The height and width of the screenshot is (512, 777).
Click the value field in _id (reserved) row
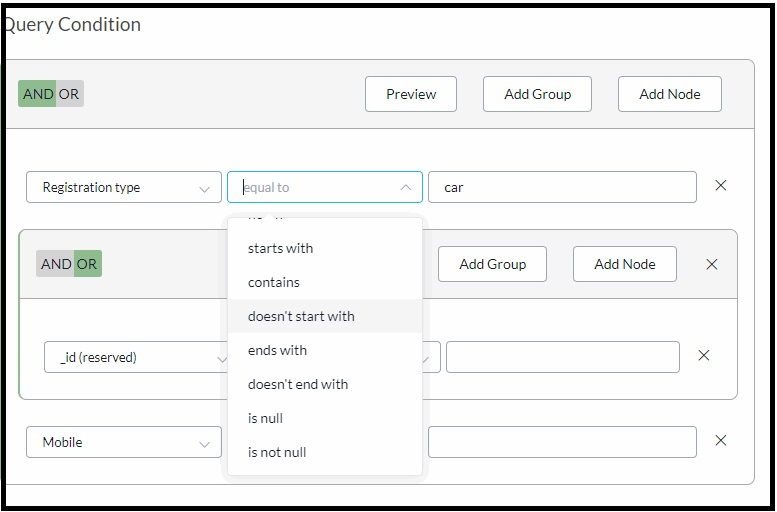[562, 357]
